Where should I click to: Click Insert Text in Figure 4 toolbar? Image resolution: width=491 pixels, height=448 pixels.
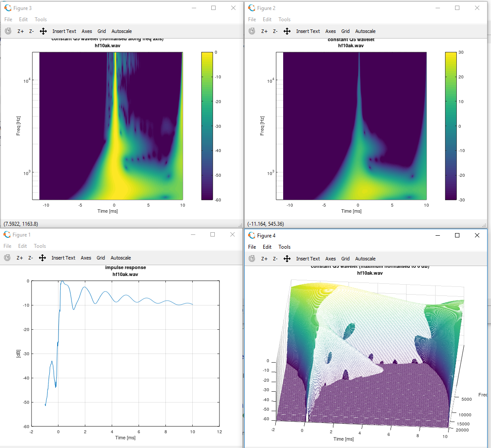[308, 259]
